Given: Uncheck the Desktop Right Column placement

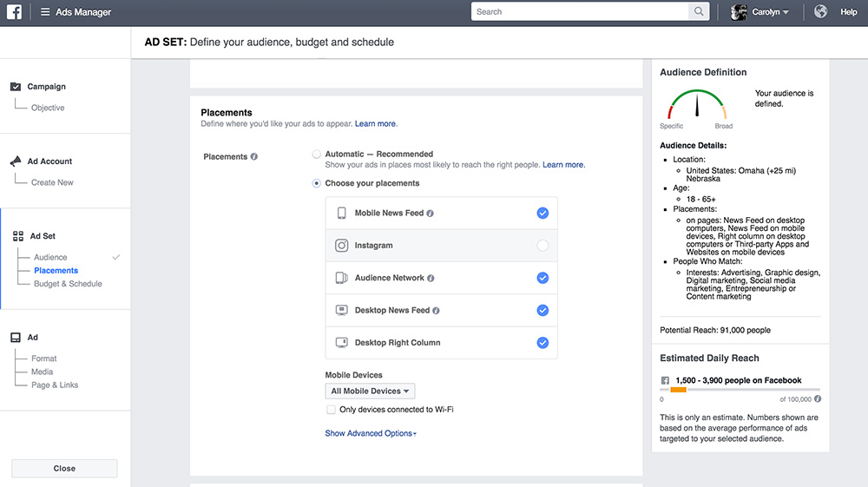Looking at the screenshot, I should [542, 343].
